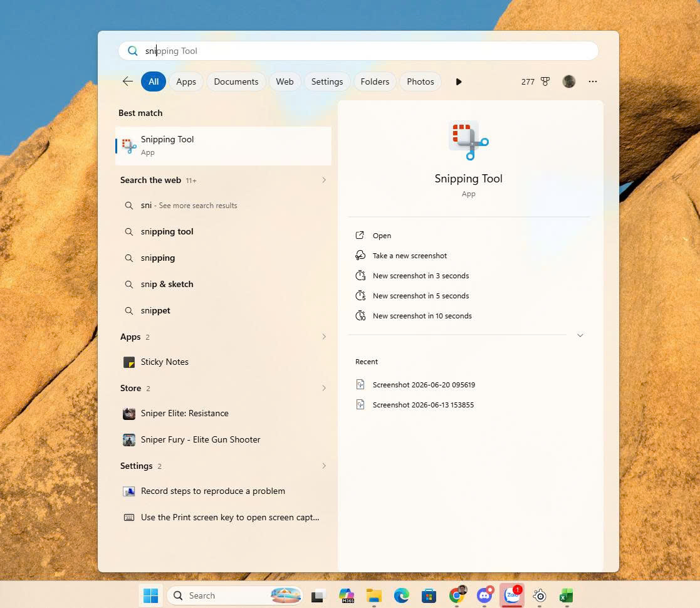This screenshot has height=608, width=700.
Task: Expand the Store results section
Action: click(x=323, y=388)
